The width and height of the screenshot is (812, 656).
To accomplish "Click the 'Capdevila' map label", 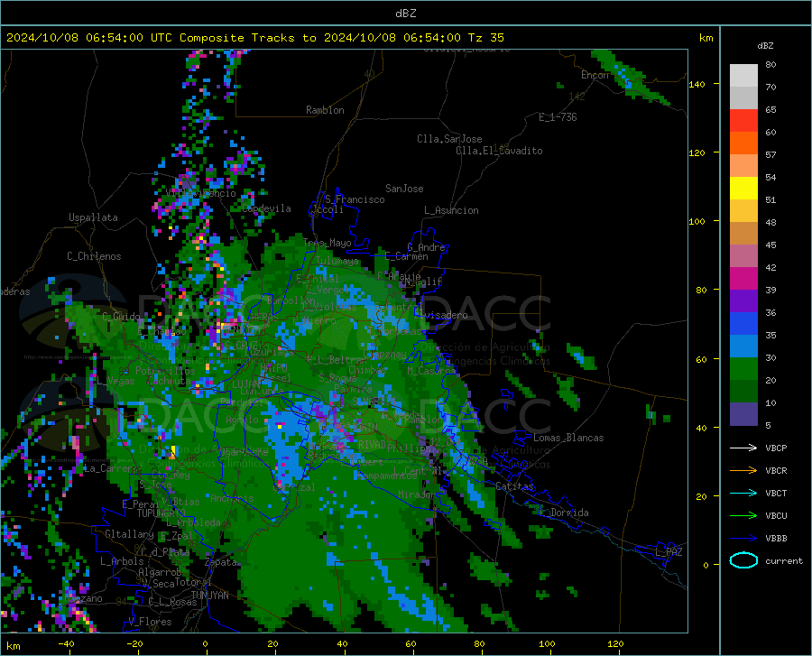I will point(266,208).
